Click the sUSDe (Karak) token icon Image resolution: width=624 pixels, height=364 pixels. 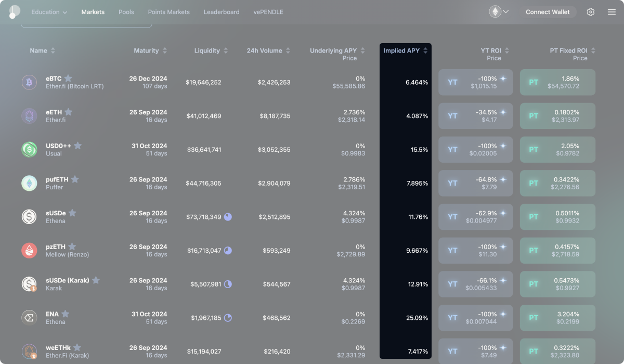tap(29, 284)
